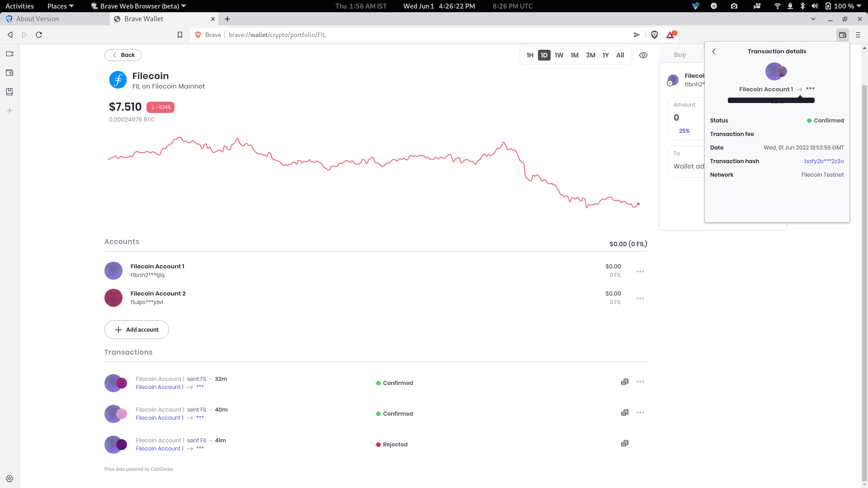Select the 25% amount preset
The height and width of the screenshot is (488, 868).
tap(684, 131)
